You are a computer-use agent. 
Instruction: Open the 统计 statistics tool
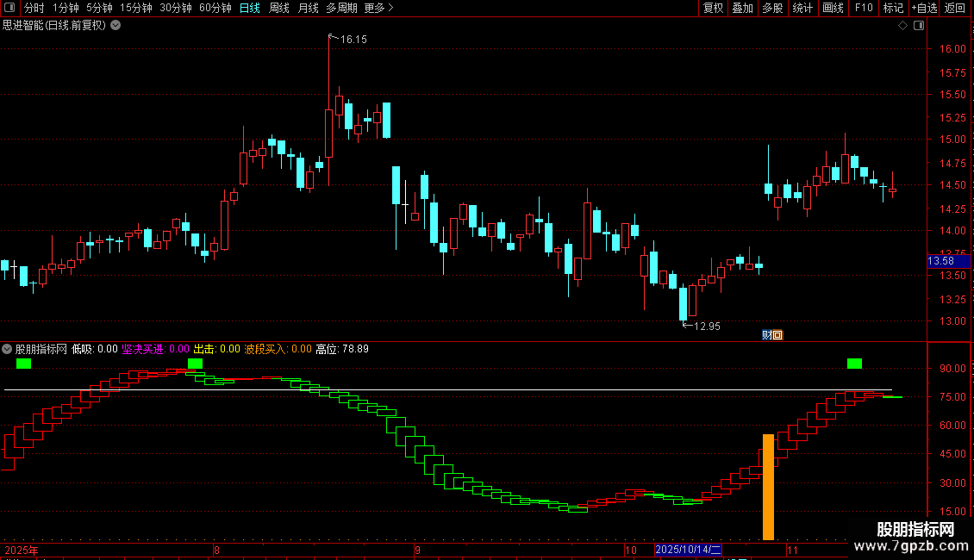pyautogui.click(x=802, y=8)
